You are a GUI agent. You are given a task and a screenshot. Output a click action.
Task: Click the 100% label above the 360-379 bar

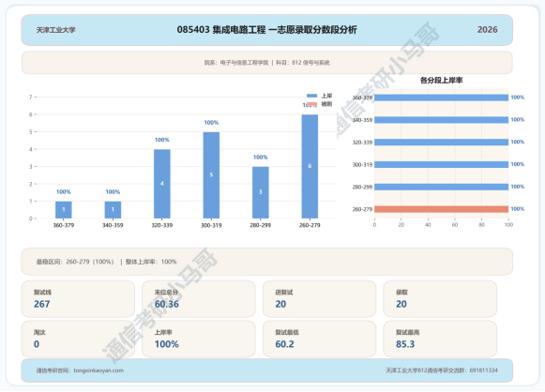point(64,192)
